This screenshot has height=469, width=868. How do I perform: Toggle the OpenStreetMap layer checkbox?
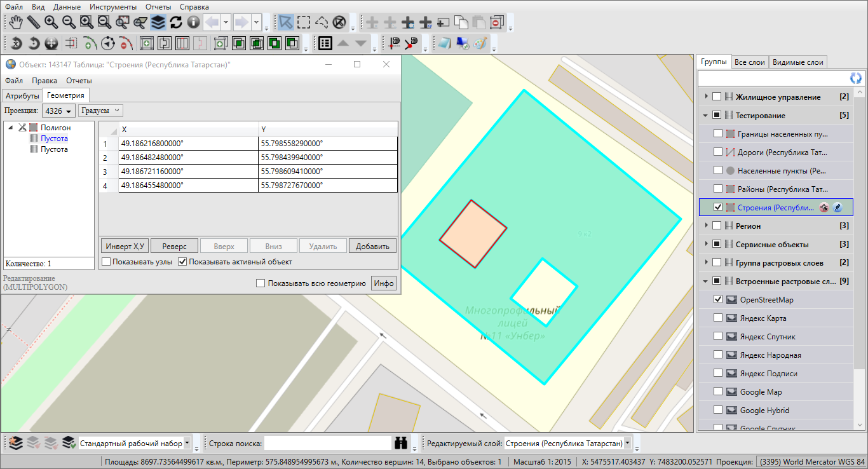[x=717, y=299]
